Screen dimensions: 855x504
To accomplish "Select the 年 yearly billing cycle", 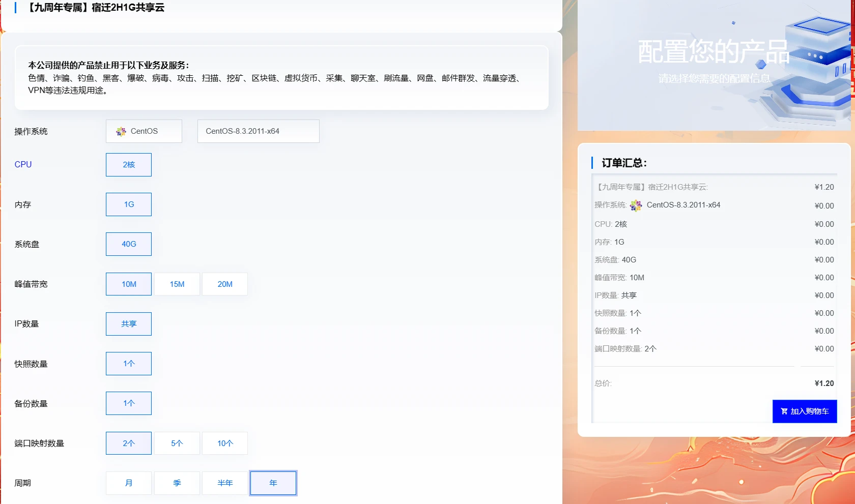I will point(273,483).
